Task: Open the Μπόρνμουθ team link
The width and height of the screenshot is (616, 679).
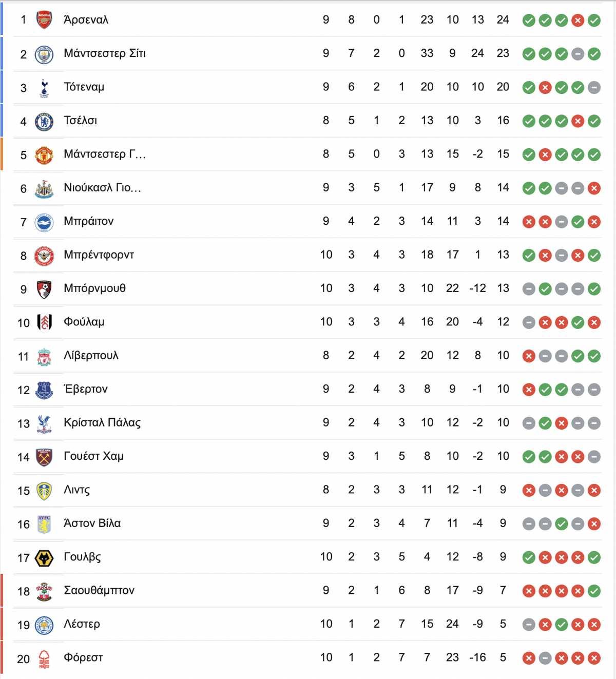Action: 94,288
